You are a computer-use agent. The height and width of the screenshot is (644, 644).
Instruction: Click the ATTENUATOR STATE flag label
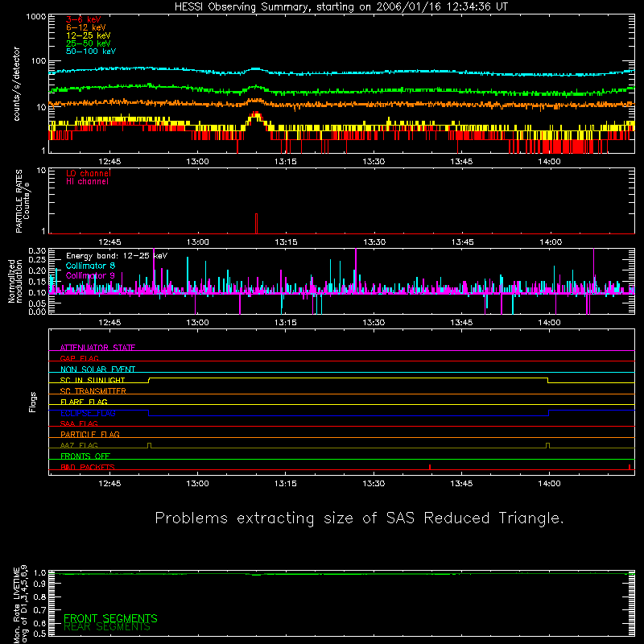(x=97, y=348)
